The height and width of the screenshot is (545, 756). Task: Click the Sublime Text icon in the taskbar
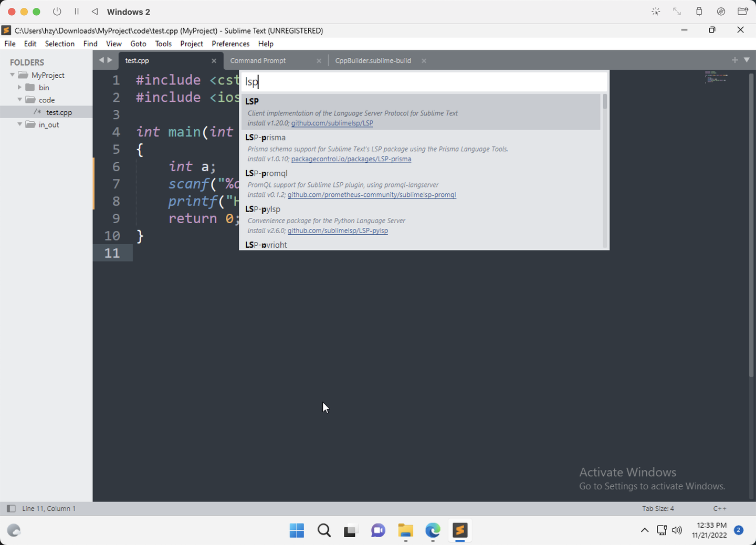(x=459, y=530)
